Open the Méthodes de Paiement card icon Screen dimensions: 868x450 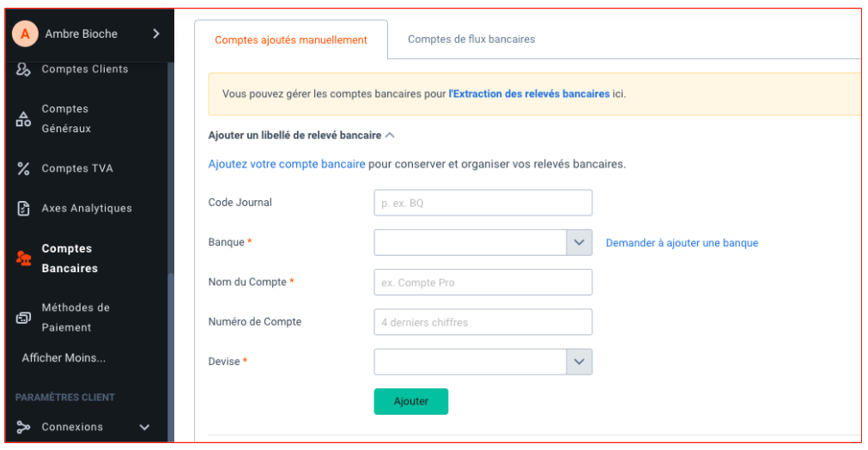[23, 317]
